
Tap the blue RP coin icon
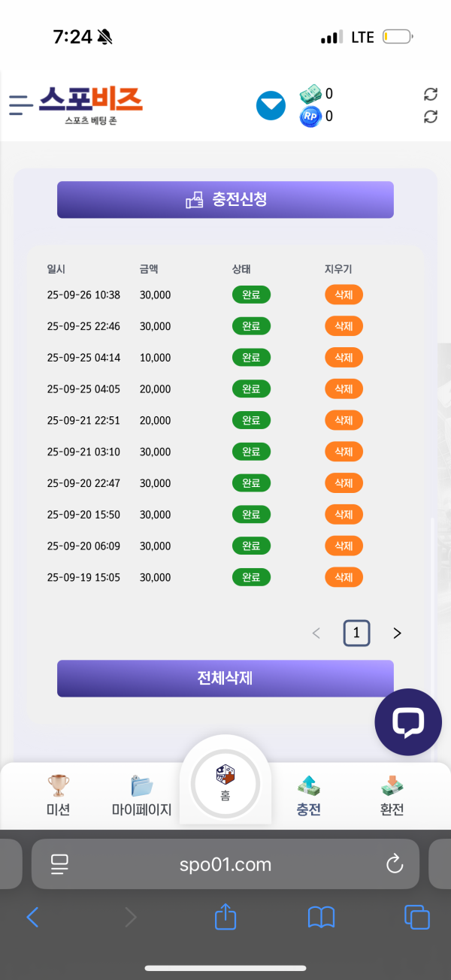310,116
